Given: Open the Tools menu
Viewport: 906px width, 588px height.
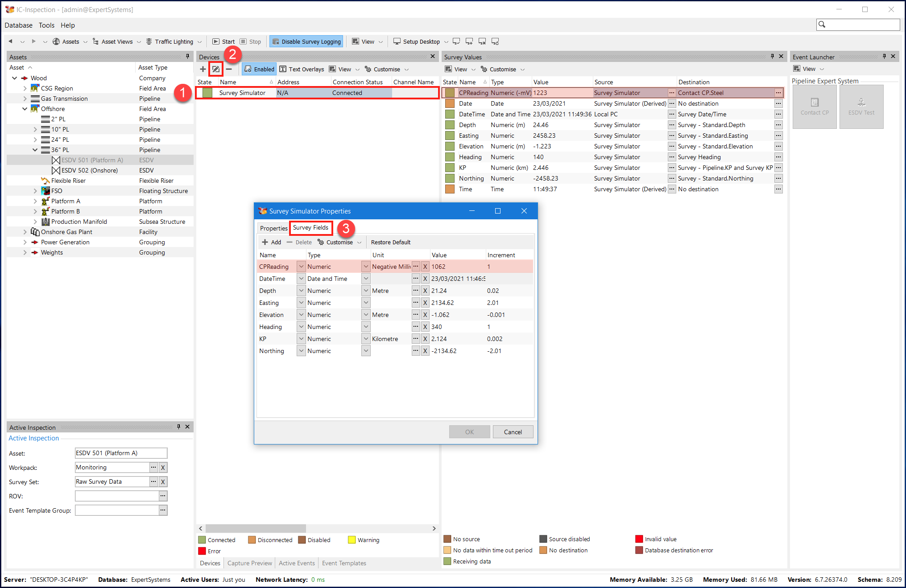Looking at the screenshot, I should pos(46,25).
